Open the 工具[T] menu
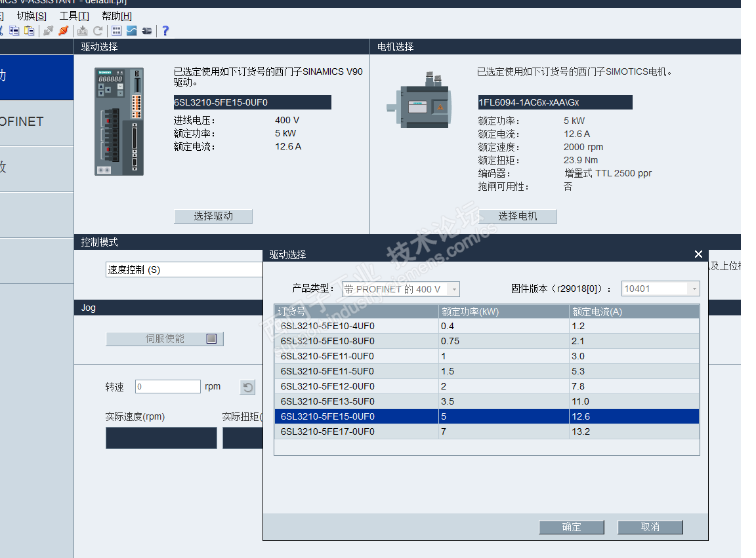 coord(74,16)
